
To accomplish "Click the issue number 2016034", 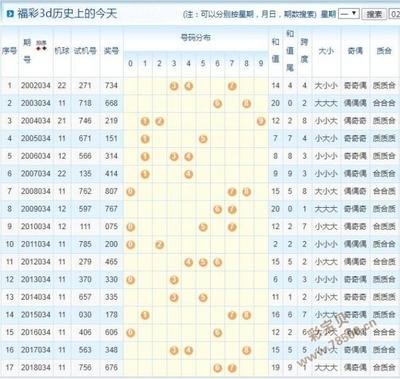I will click(36, 332).
